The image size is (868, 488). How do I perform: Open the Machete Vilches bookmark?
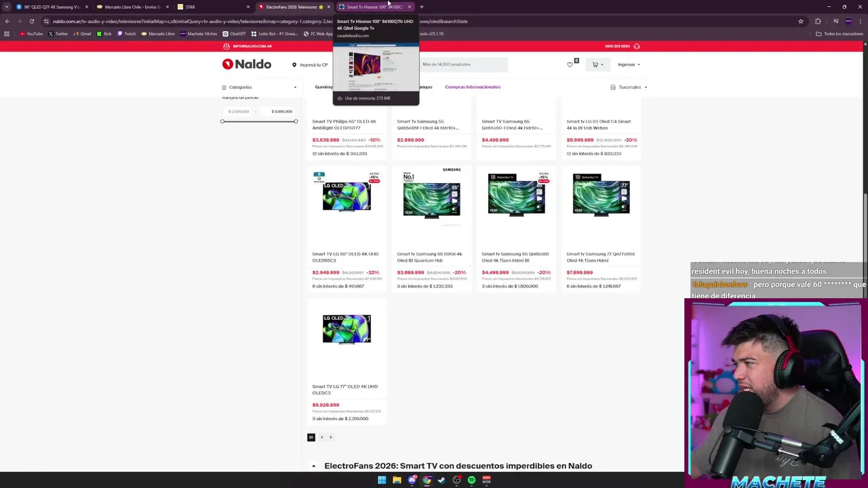(x=199, y=34)
